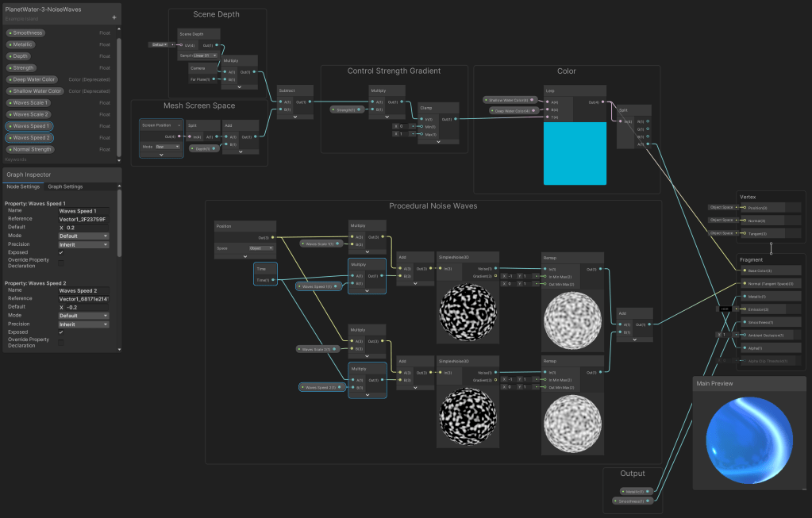This screenshot has height=518, width=812.
Task: Click the Default value field of Waves Speed 1
Action: click(x=86, y=228)
